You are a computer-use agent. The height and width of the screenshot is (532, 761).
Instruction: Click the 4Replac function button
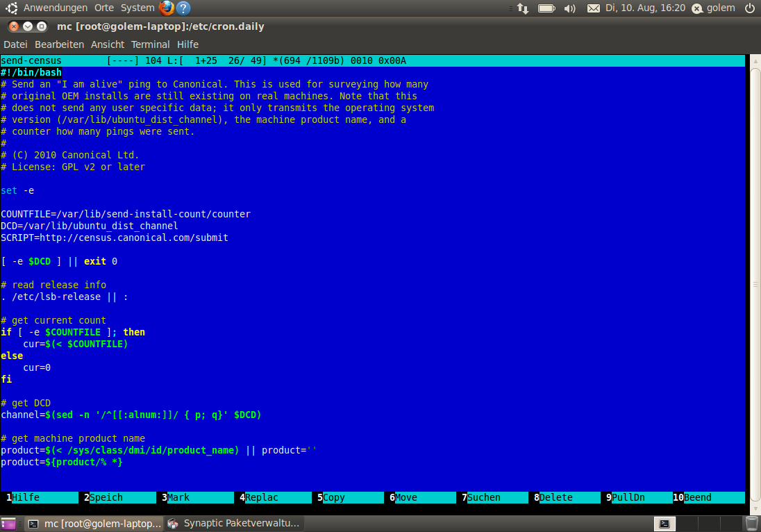pos(275,497)
